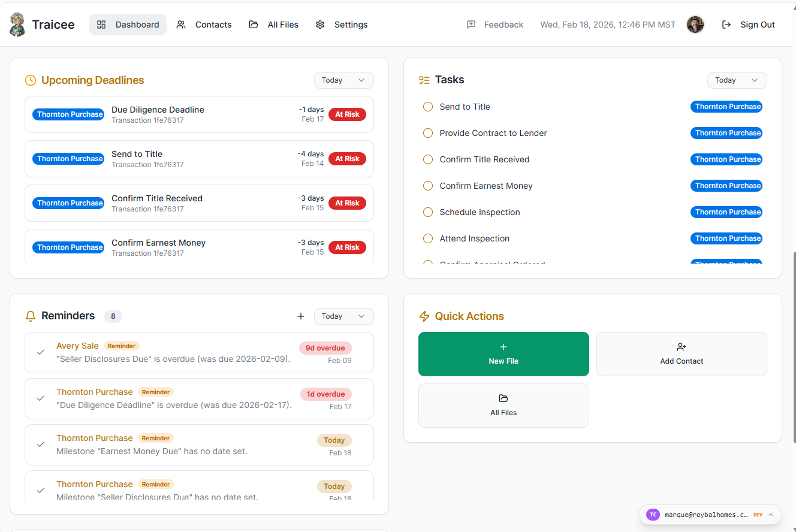Click the Feedback message icon
This screenshot has width=796, height=532.
[x=471, y=25]
